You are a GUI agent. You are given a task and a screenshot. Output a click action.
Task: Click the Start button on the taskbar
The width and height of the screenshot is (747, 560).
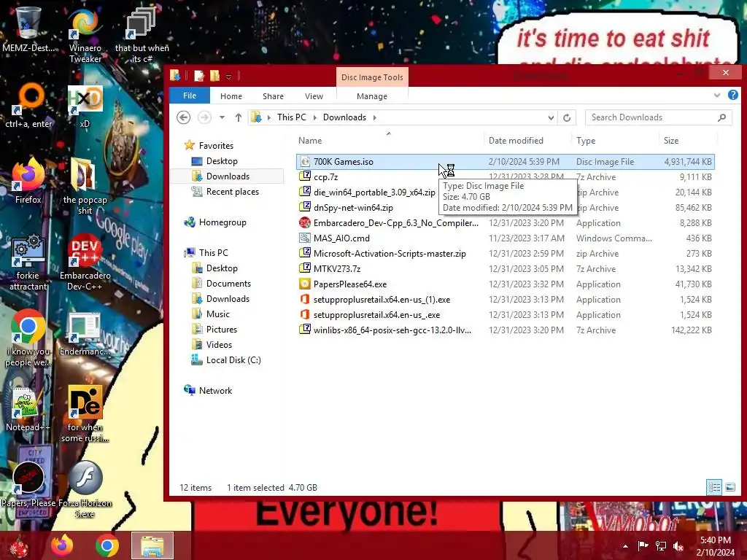pos(20,545)
